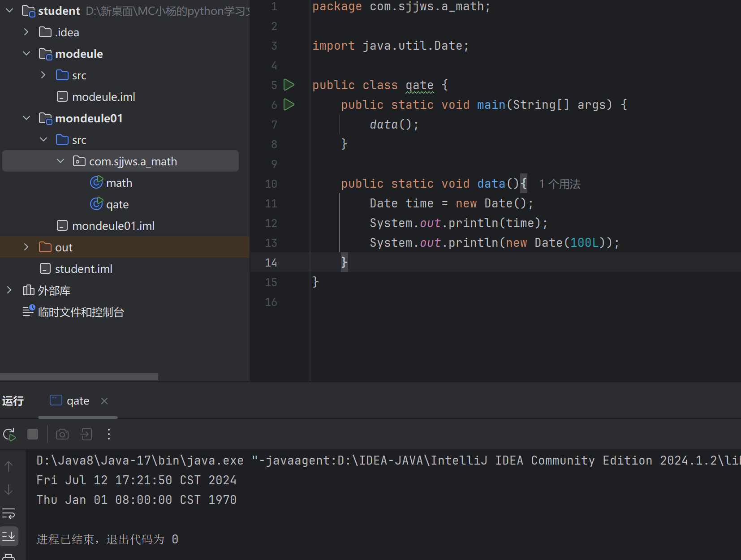This screenshot has width=741, height=560.
Task: Expand the 外部库 external libraries node
Action: (x=9, y=290)
